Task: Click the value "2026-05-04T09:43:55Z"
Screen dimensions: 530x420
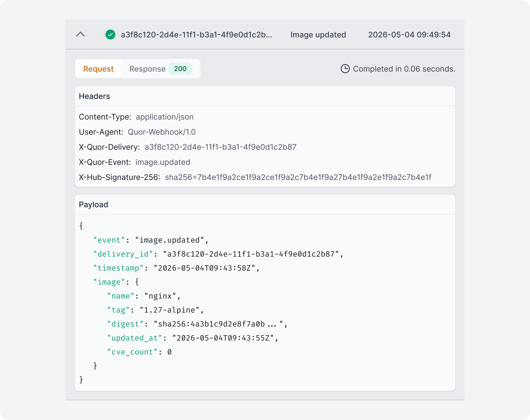Action: click(223, 338)
